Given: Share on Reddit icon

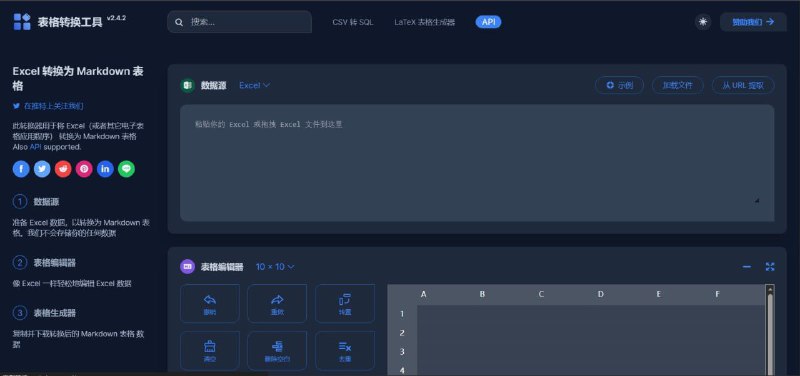Looking at the screenshot, I should tap(63, 169).
